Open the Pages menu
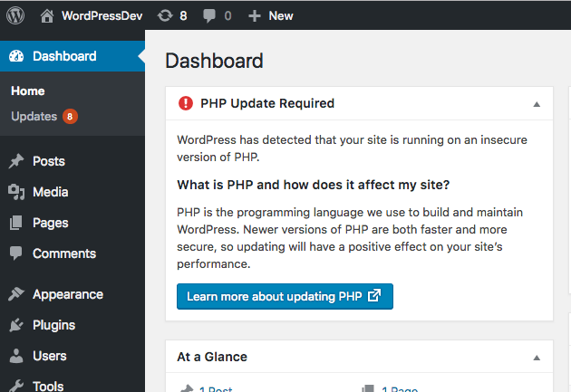 [x=50, y=223]
